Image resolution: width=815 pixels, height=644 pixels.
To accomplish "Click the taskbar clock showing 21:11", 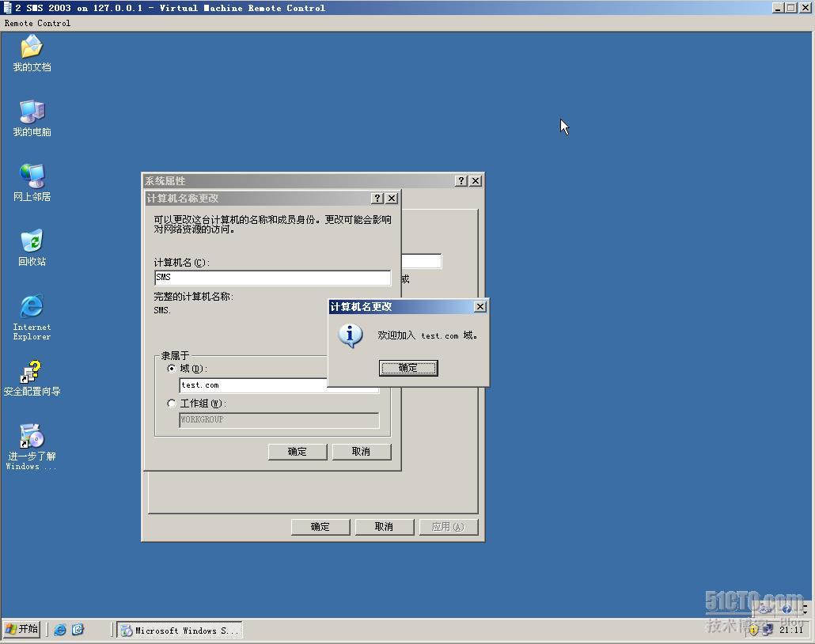I will pos(791,630).
